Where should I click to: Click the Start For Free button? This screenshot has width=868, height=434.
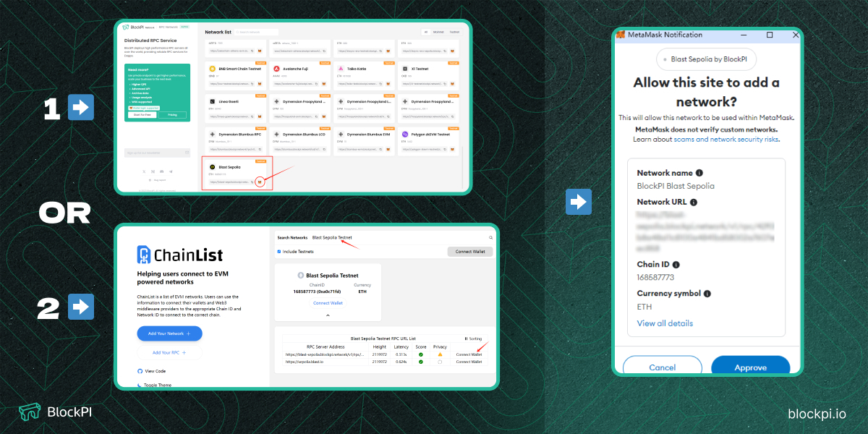click(x=142, y=115)
